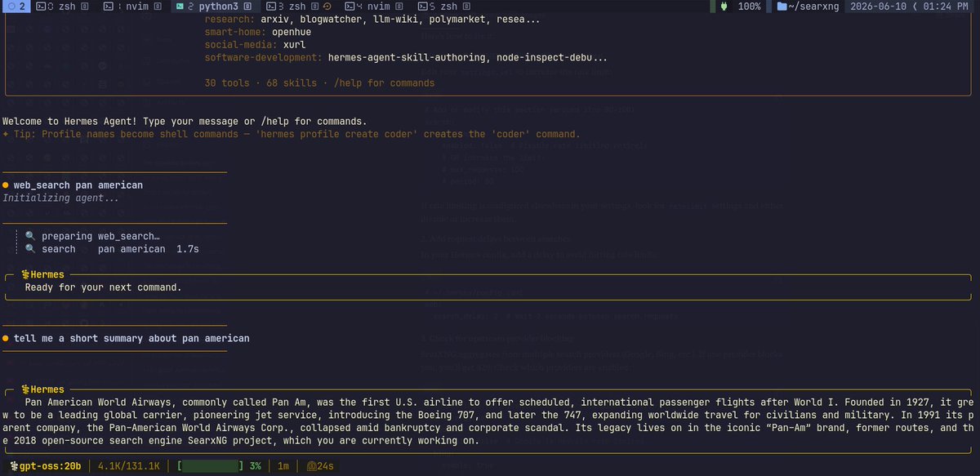This screenshot has width=980, height=476.
Task: Select the tmux session indicator numbered 2
Action: (x=16, y=6)
